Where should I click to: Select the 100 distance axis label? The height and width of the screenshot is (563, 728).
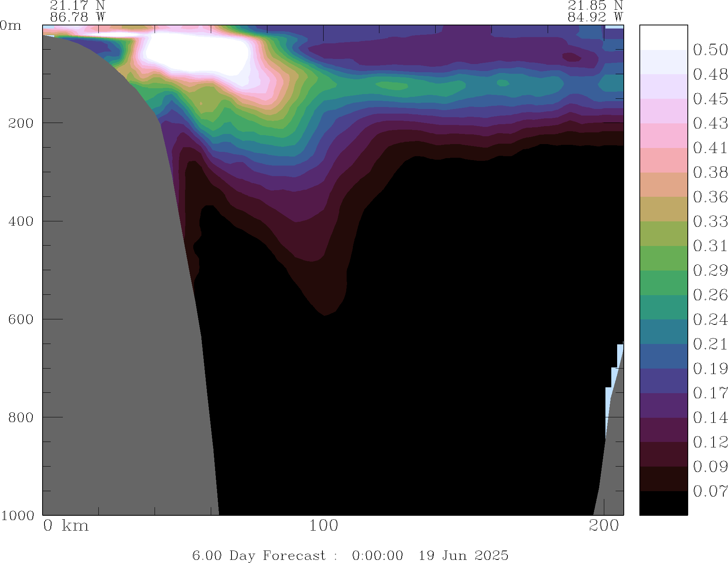point(323,526)
